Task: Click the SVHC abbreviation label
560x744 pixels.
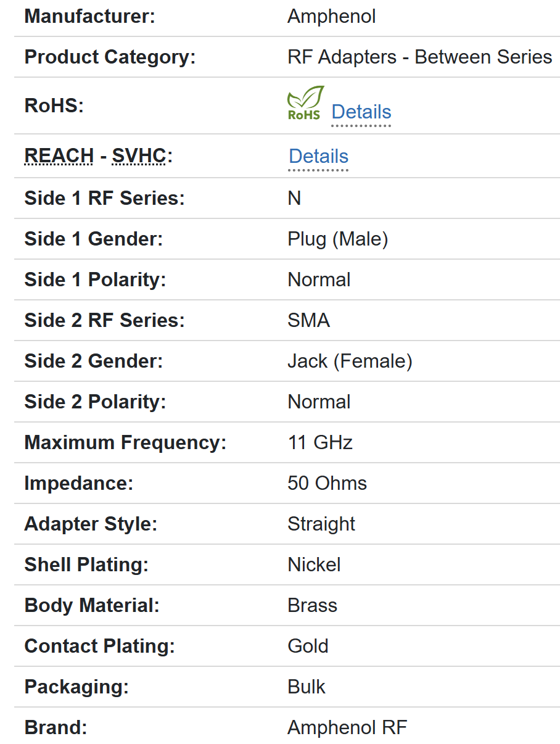Action: 139,157
